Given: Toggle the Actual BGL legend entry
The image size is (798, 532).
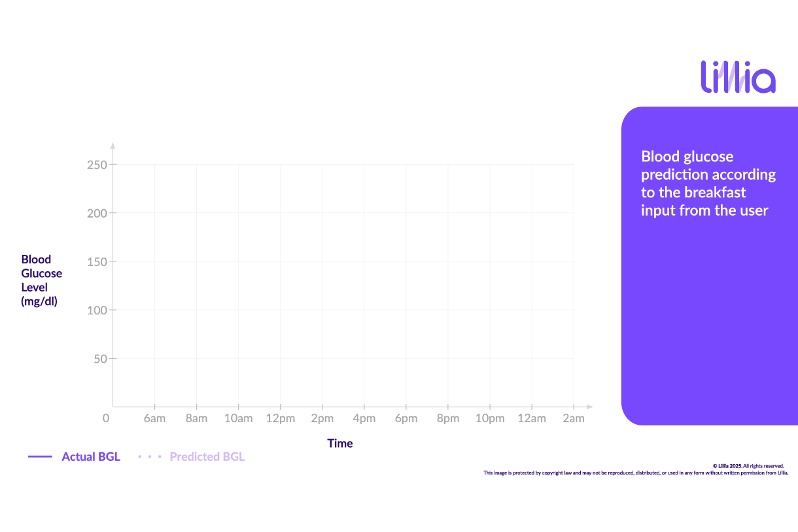Looking at the screenshot, I should pos(91,456).
